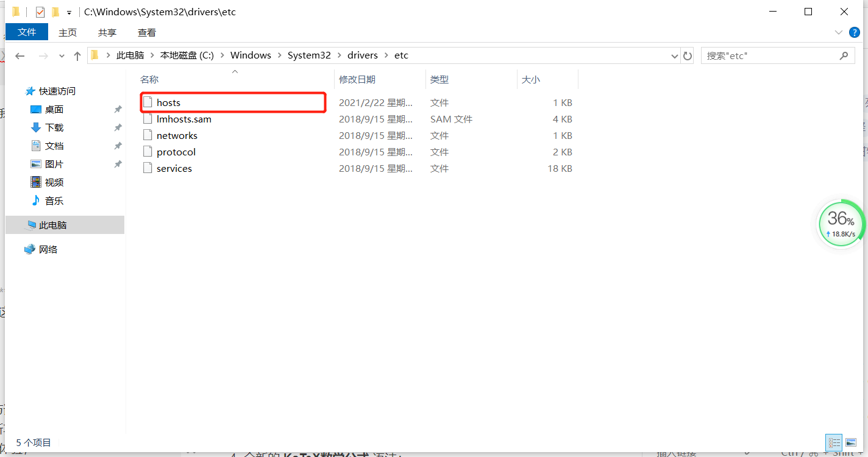Switch to the 主页 ribbon tab

point(68,32)
